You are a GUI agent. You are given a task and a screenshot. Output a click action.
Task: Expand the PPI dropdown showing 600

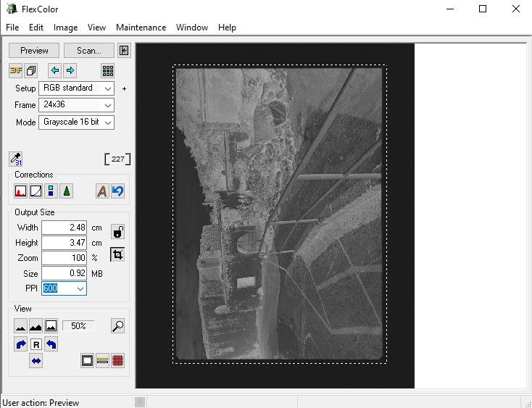[x=80, y=288]
